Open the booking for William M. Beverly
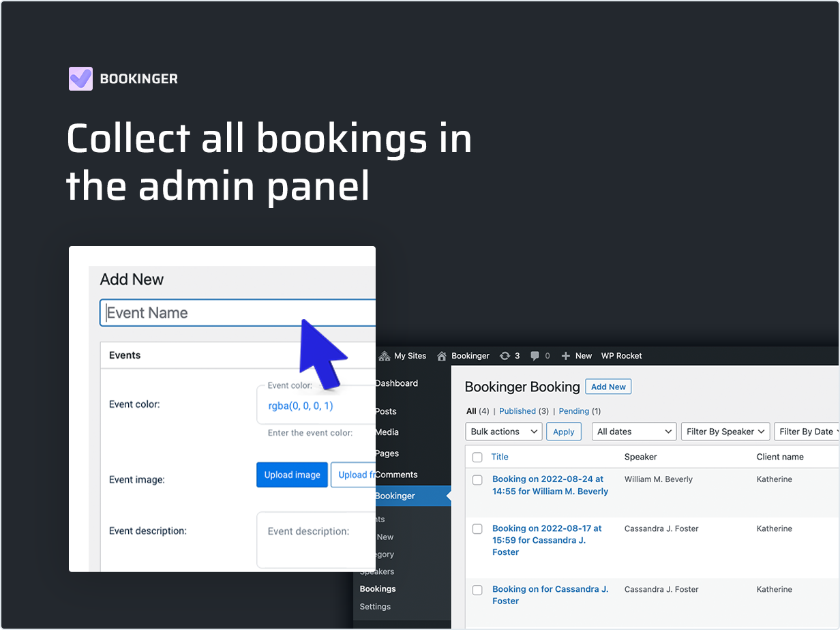The width and height of the screenshot is (840, 630). tap(550, 485)
